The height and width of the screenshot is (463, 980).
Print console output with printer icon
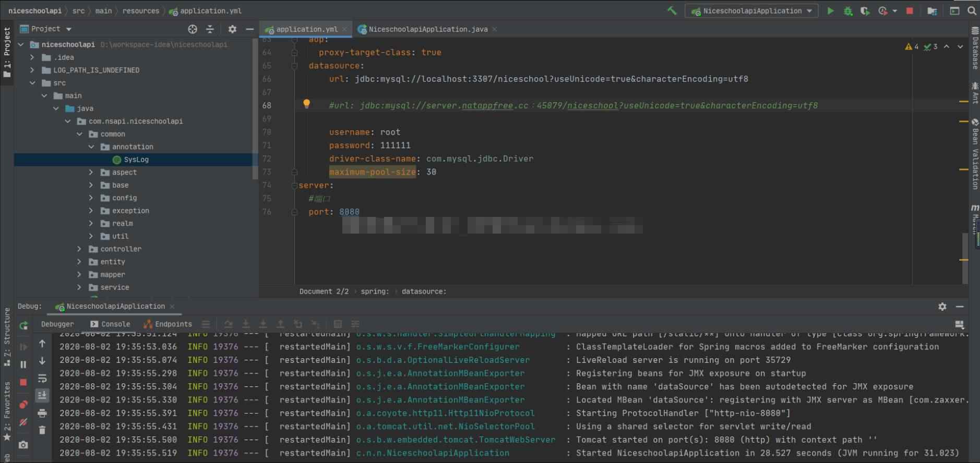click(x=42, y=413)
